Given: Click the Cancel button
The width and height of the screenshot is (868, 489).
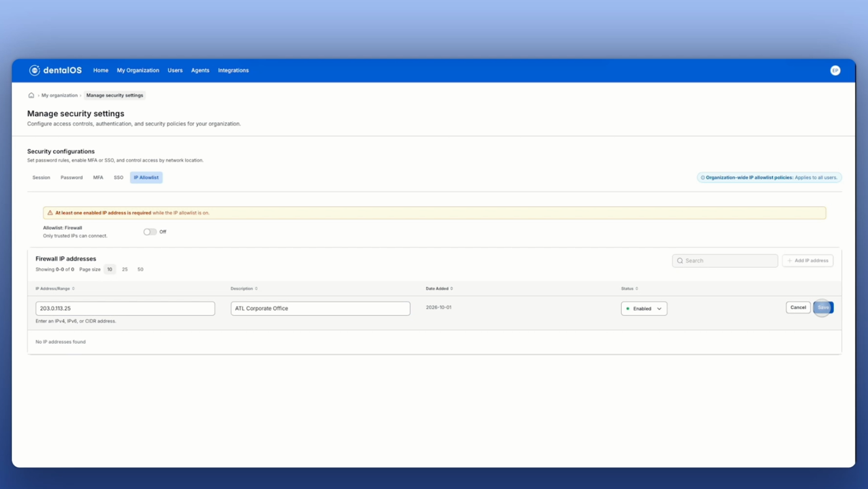Looking at the screenshot, I should tap(798, 308).
